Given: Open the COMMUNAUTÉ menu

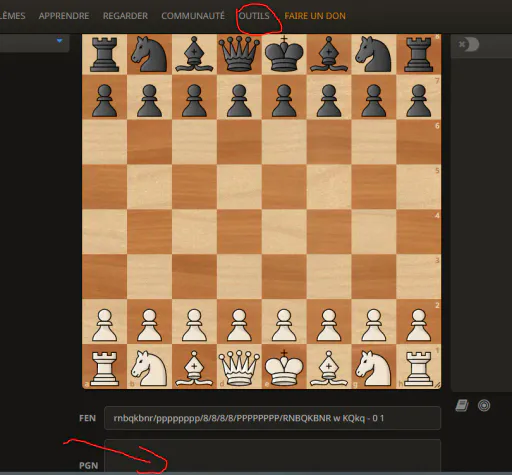Looking at the screenshot, I should click(193, 16).
